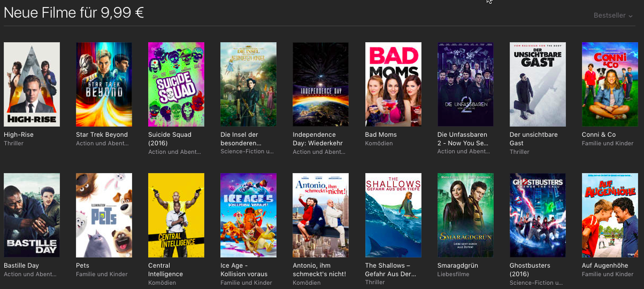The width and height of the screenshot is (644, 289).
Task: Select the Suicide Squad poster
Action: [176, 84]
